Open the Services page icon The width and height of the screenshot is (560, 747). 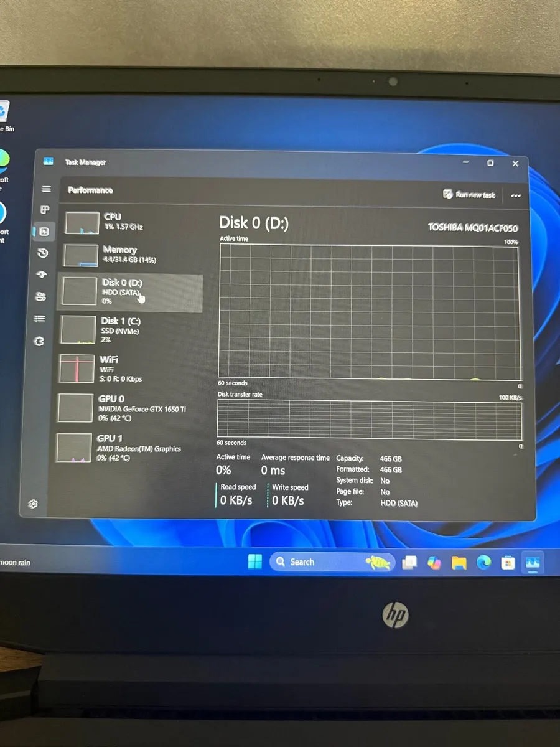(39, 341)
